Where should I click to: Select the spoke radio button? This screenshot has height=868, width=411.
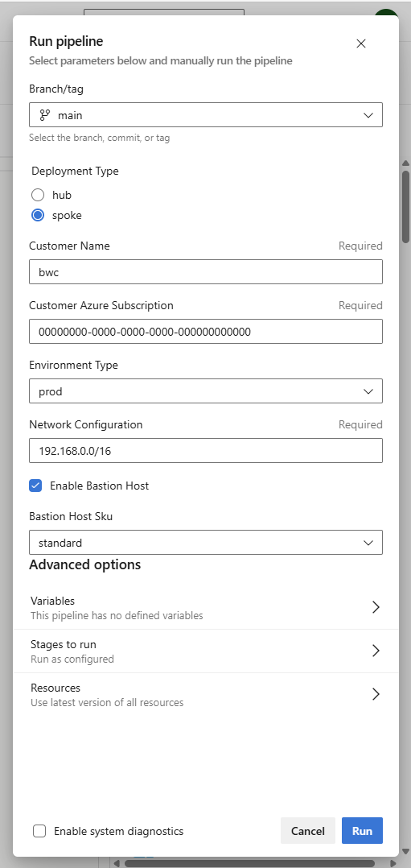(38, 215)
